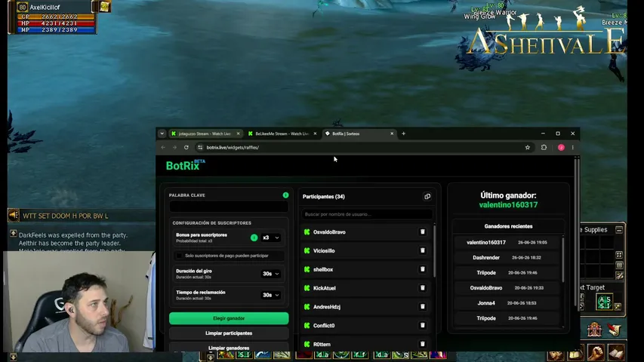Click the browser address bar URL
The height and width of the screenshot is (362, 644).
click(233, 147)
